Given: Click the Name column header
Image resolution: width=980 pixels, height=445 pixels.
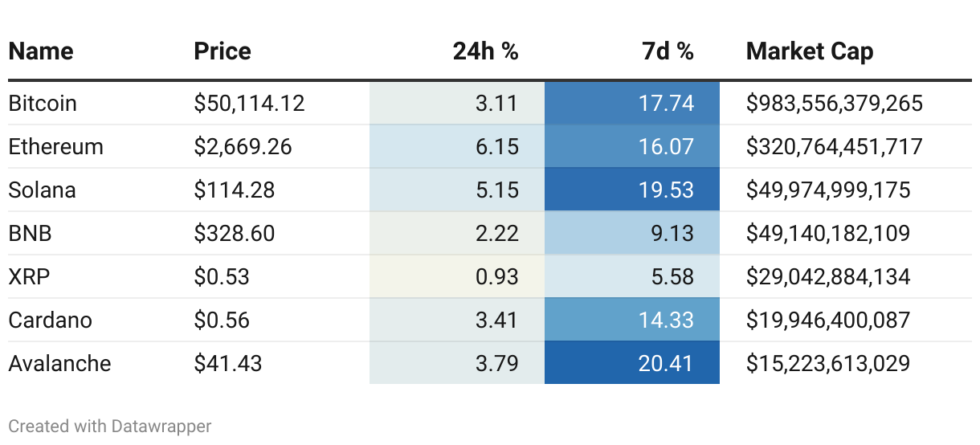Looking at the screenshot, I should [x=41, y=52].
